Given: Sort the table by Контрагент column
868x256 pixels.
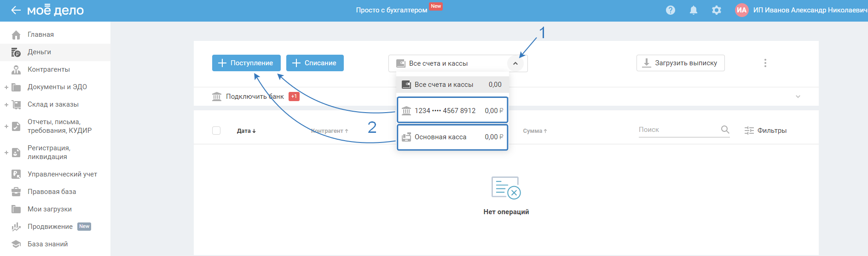Looking at the screenshot, I should pyautogui.click(x=330, y=131).
